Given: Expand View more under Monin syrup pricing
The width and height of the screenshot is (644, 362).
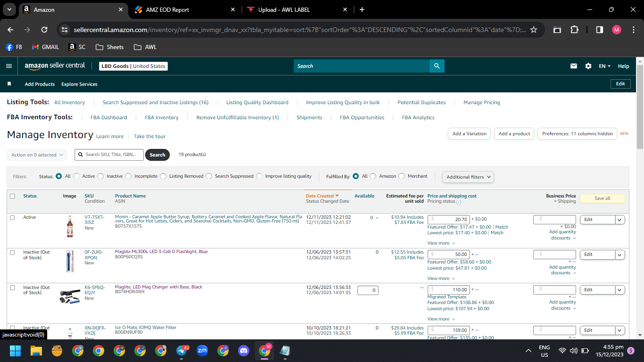Looking at the screenshot, I should (x=441, y=243).
